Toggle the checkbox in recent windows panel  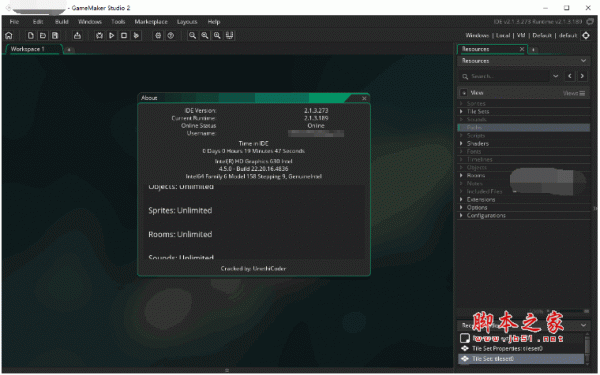(465, 338)
